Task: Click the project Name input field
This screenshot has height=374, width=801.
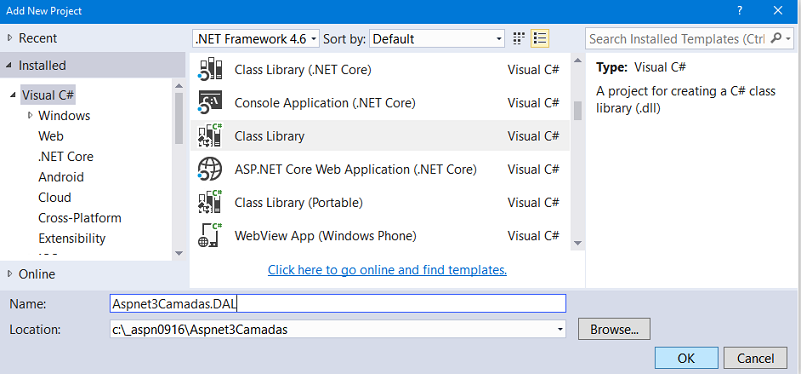Action: tap(338, 303)
